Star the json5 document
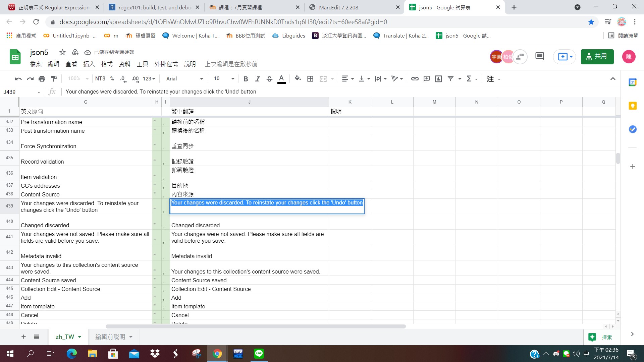Screen dimensions: 644x362 62,52
